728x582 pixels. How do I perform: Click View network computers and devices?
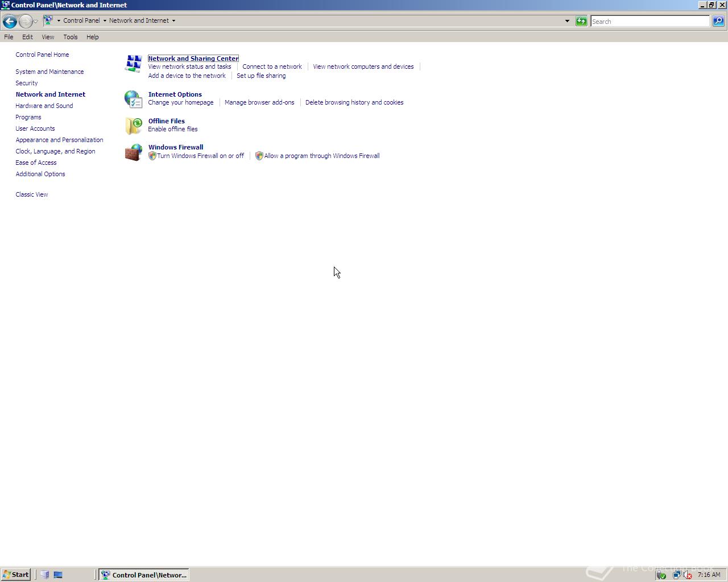[363, 66]
